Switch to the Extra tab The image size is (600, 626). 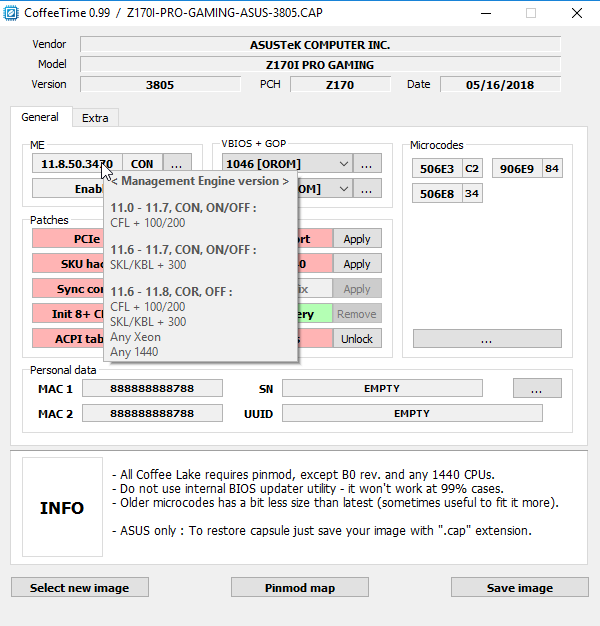pyautogui.click(x=95, y=118)
